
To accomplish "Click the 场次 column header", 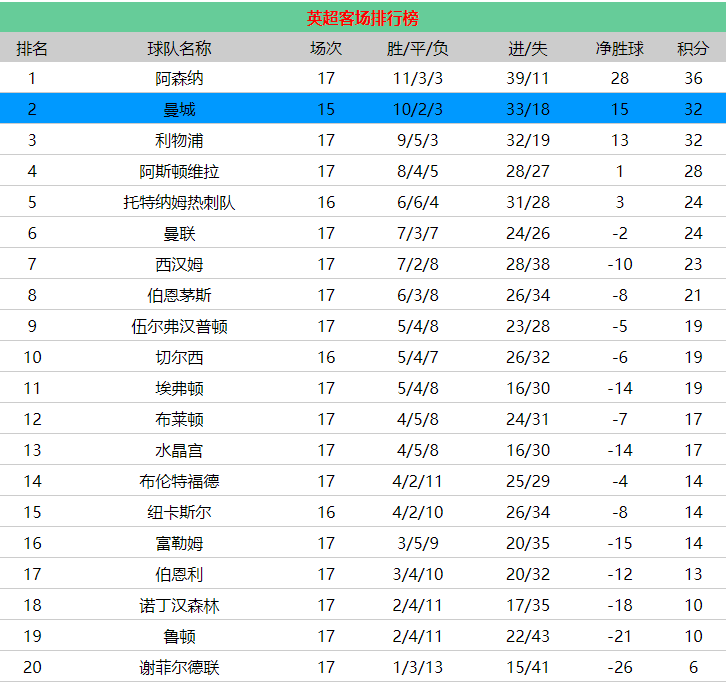I will click(326, 48).
